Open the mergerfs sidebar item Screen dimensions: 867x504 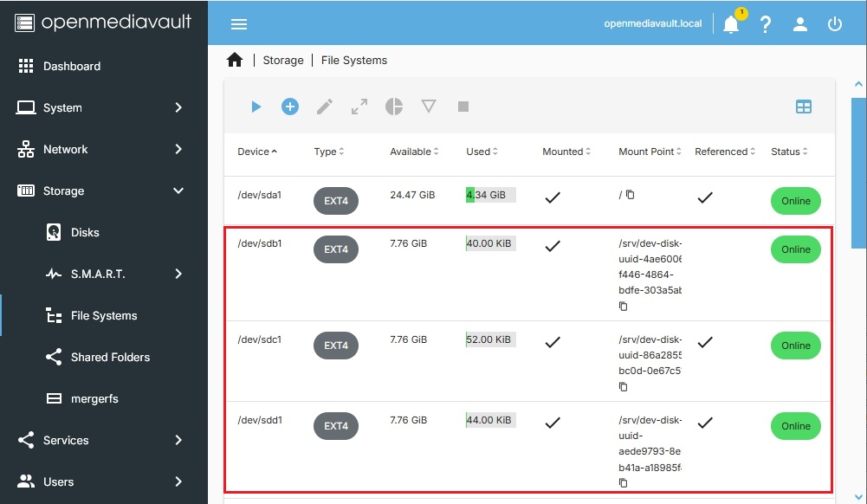[94, 398]
